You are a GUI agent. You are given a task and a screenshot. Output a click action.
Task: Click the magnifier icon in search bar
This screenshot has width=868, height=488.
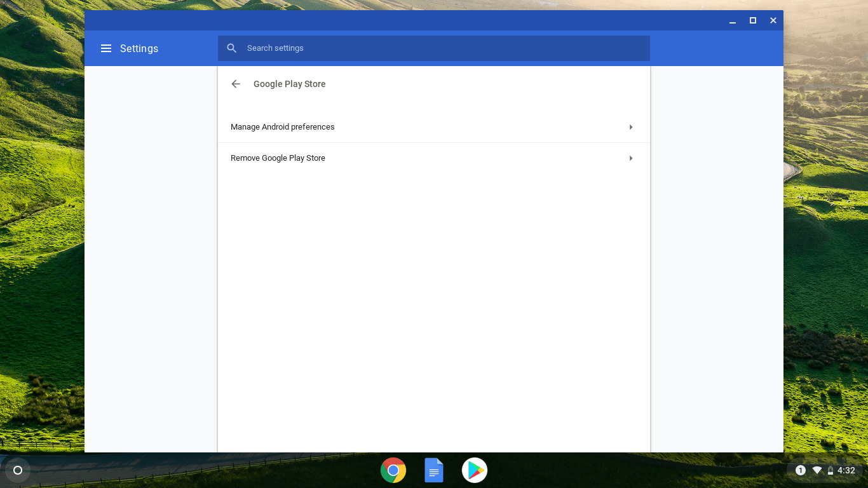[232, 48]
